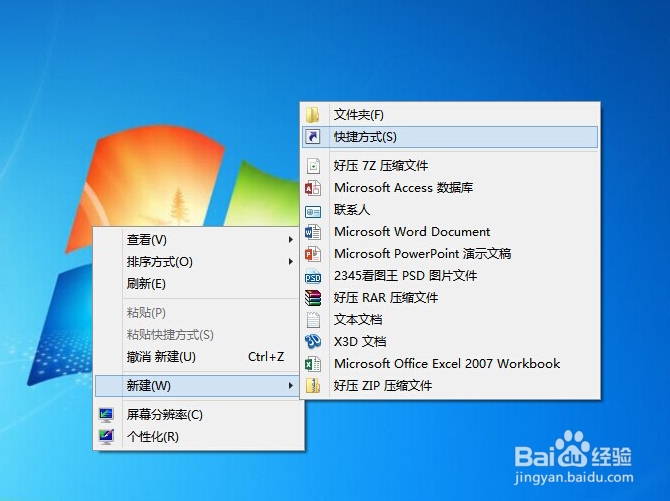Click the PowerPoint presentation icon
670x501 pixels.
pyautogui.click(x=313, y=254)
